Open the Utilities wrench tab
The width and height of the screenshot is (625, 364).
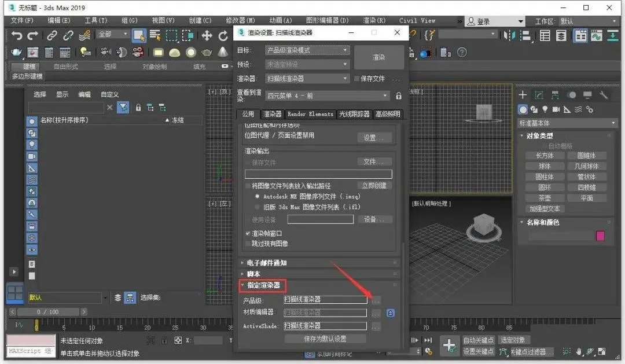[x=604, y=94]
